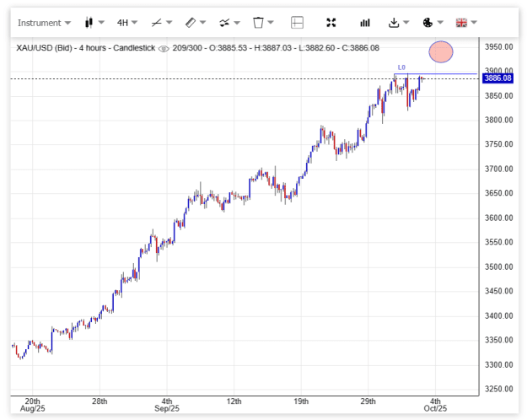
Task: Open the download chart icon
Action: [394, 23]
